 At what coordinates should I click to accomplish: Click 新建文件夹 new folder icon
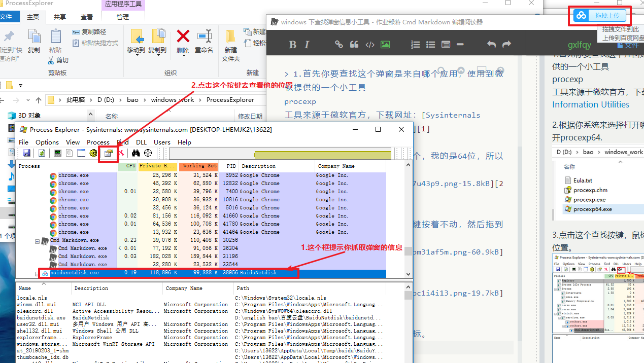(x=231, y=46)
